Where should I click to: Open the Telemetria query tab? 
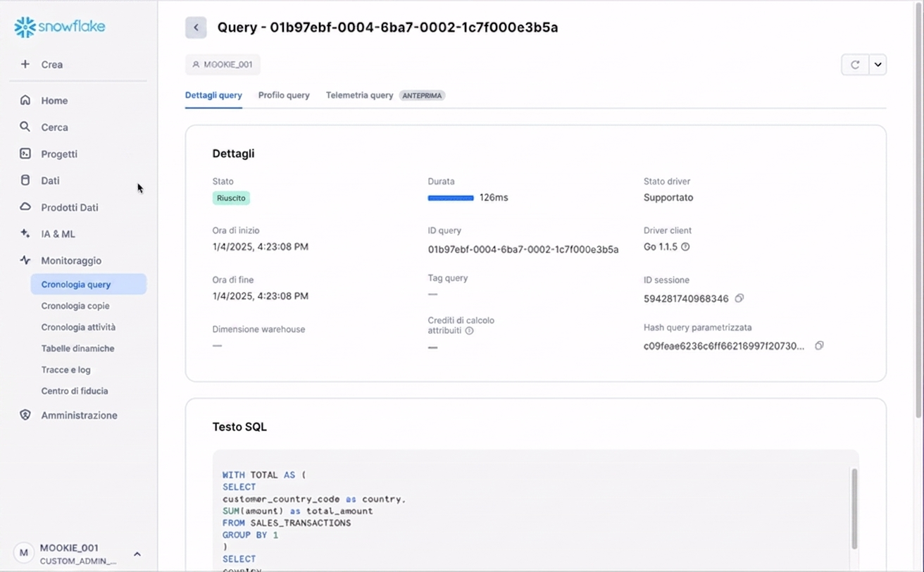[359, 95]
